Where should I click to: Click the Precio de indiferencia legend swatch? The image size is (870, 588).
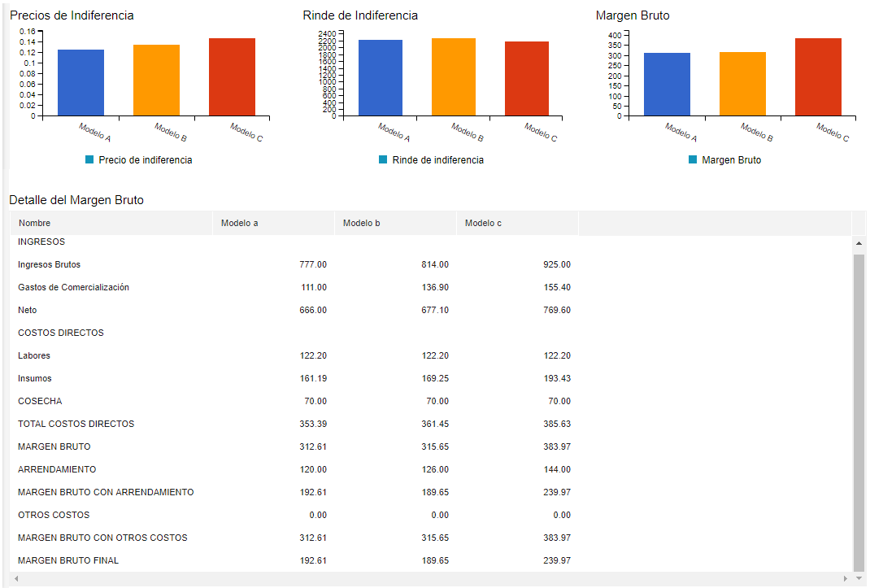tap(89, 160)
